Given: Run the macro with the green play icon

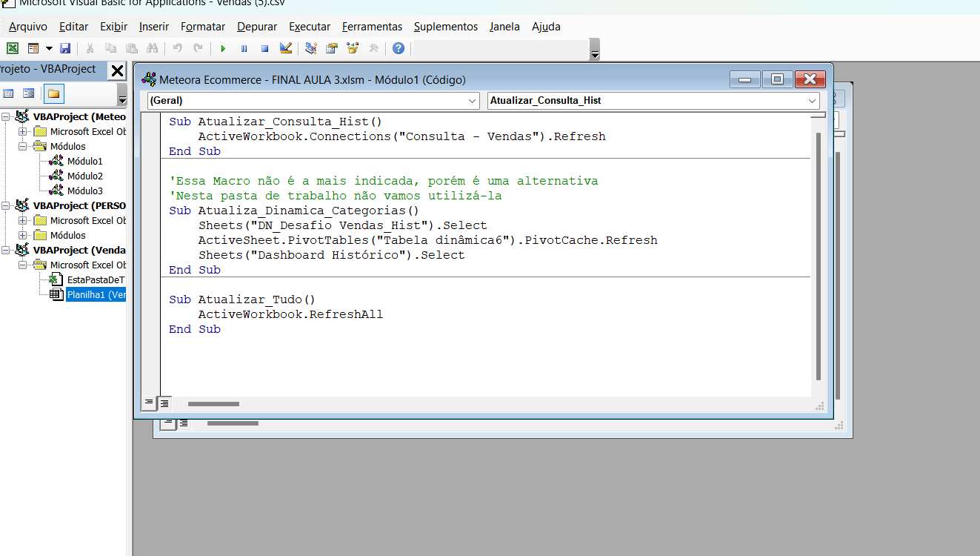Looking at the screenshot, I should click(223, 48).
